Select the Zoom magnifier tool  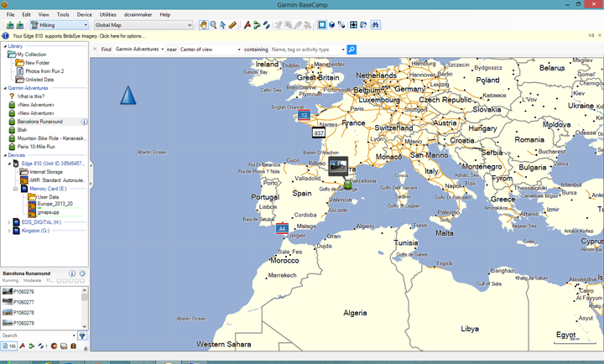coord(214,25)
